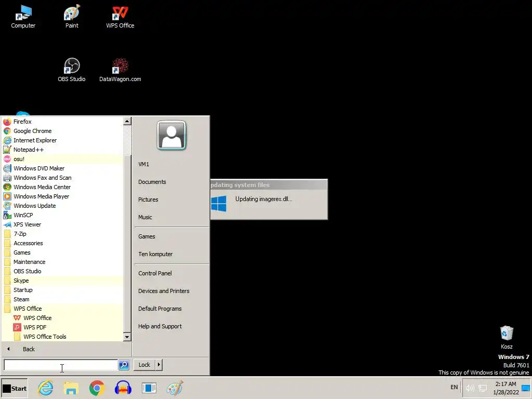The height and width of the screenshot is (399, 532).
Task: Launch Google Chrome from Start menu list
Action: point(32,131)
